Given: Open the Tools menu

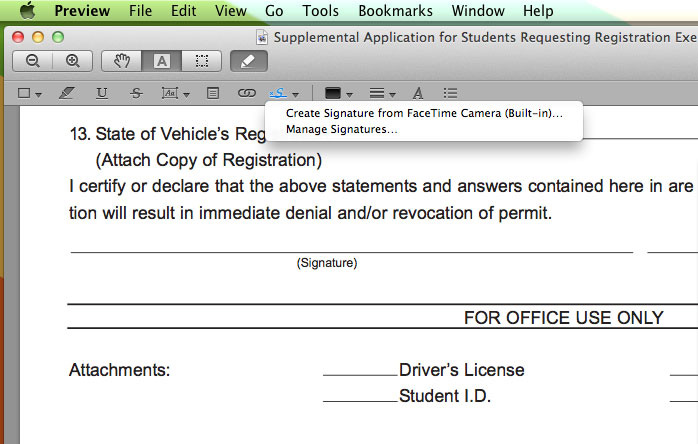Looking at the screenshot, I should (321, 11).
